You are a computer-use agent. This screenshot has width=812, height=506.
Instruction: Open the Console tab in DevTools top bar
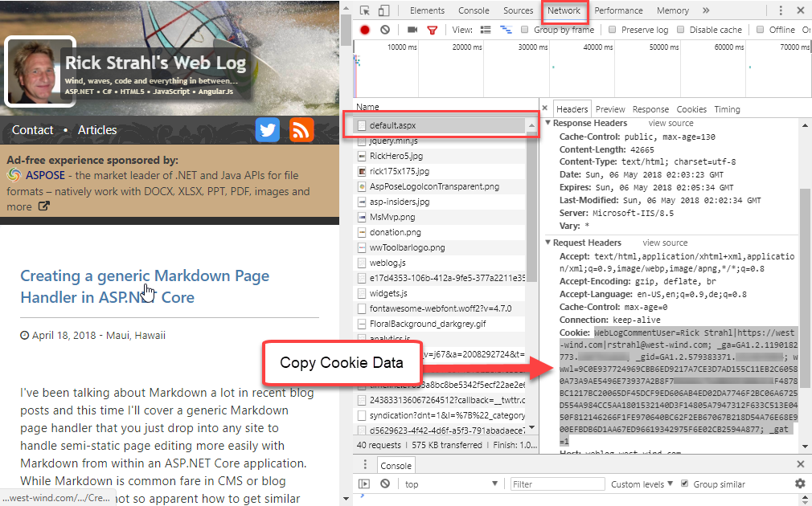pos(474,10)
